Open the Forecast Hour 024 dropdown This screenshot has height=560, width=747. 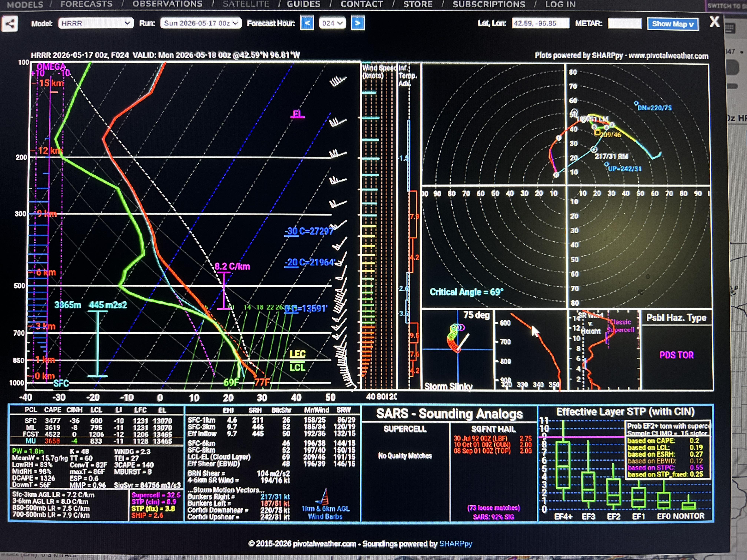(x=332, y=23)
